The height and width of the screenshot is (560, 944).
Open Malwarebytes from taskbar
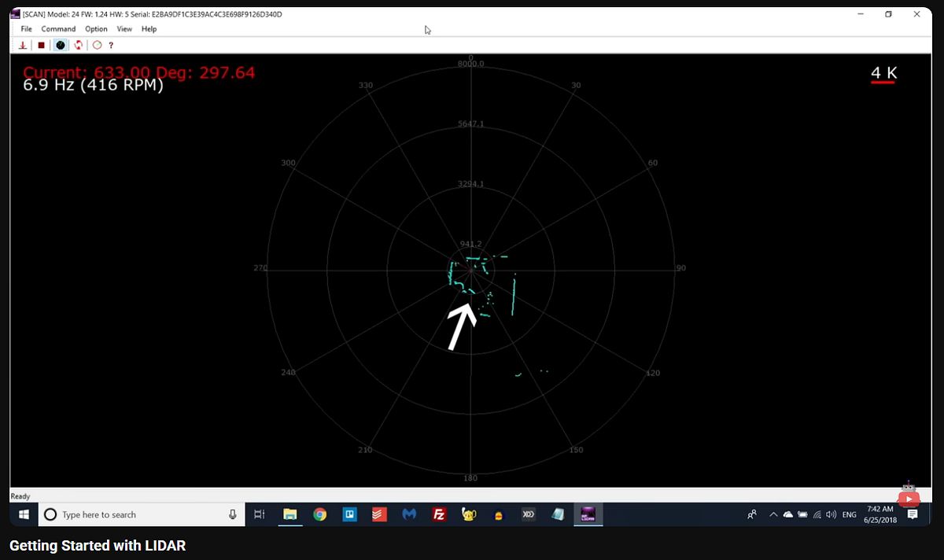click(409, 514)
